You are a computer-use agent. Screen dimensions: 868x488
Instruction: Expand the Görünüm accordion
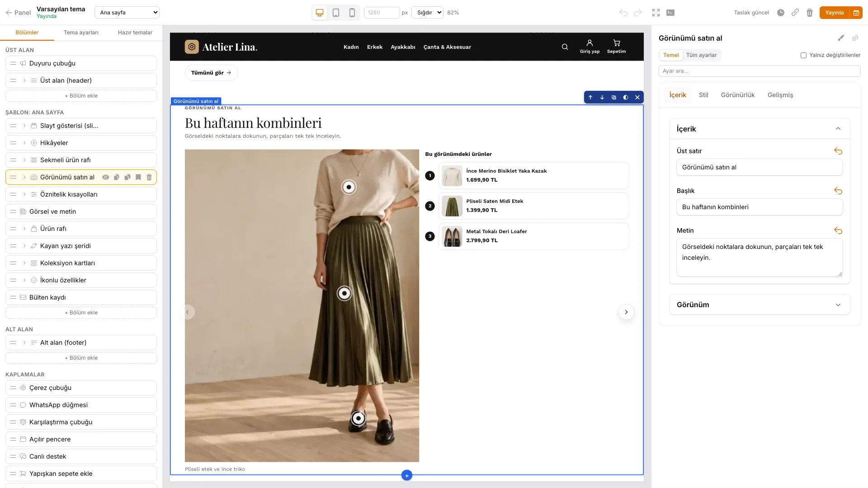pos(759,305)
